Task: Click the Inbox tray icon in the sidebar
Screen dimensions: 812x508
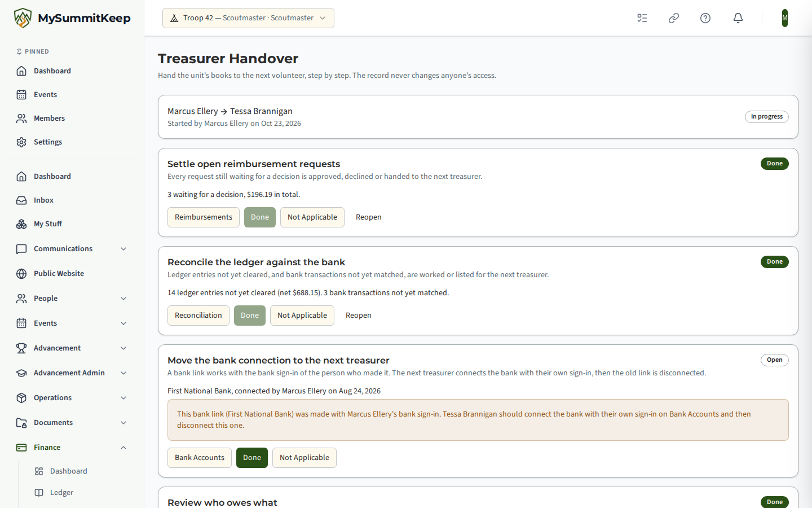Action: point(21,200)
